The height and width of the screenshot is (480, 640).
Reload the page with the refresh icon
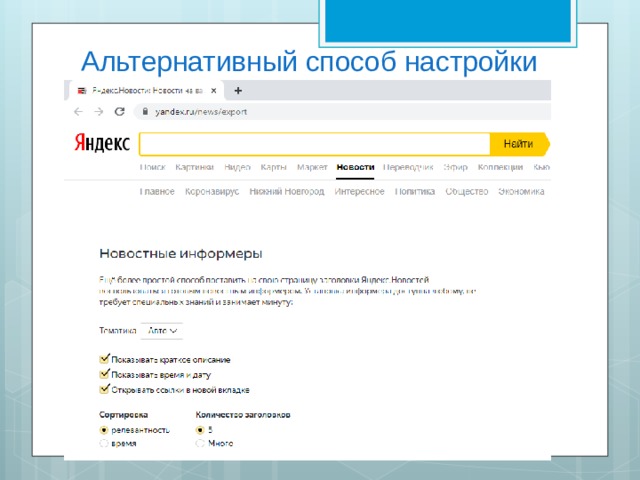click(x=119, y=111)
